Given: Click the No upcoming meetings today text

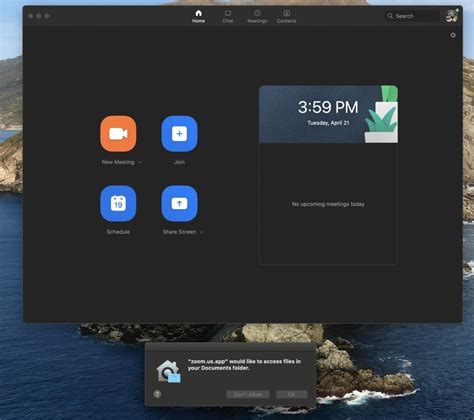Looking at the screenshot, I should [328, 204].
